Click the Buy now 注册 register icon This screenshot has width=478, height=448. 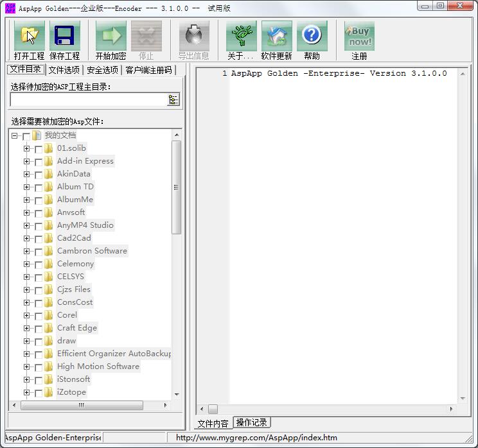(x=359, y=36)
